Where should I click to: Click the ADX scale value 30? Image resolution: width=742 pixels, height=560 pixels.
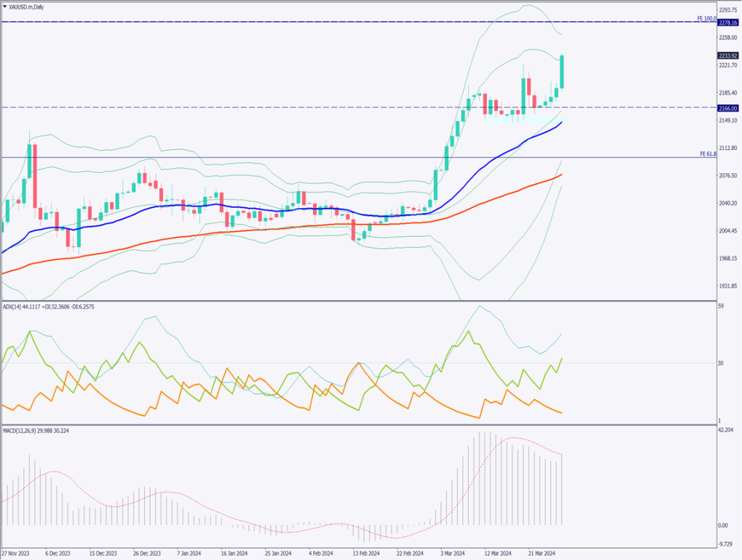[720, 363]
